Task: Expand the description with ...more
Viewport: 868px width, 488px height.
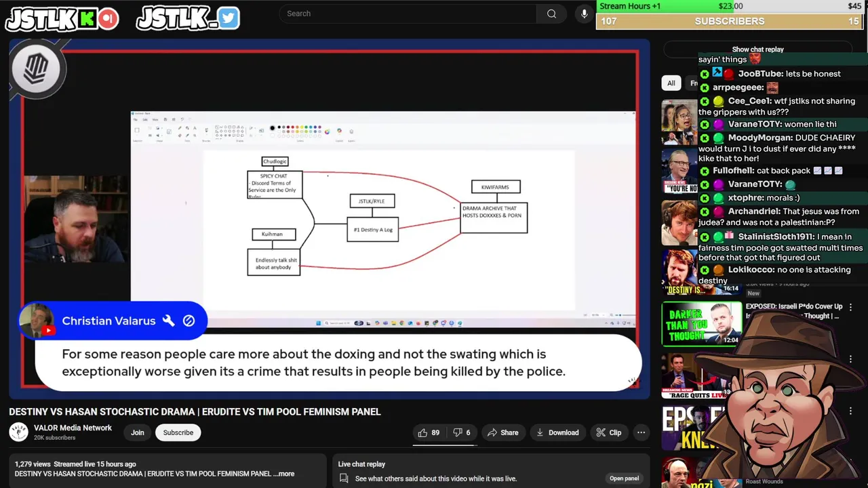Action: coord(285,474)
